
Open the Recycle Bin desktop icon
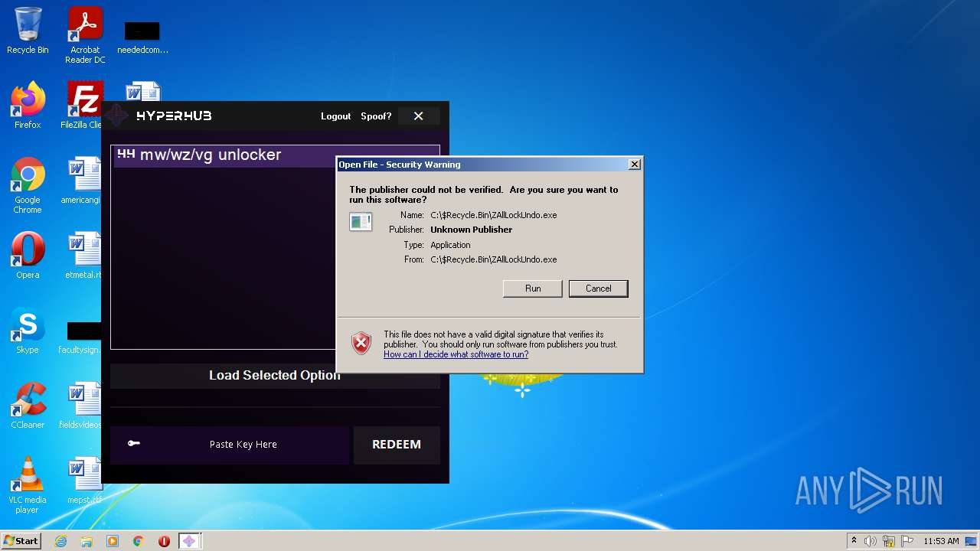point(28,31)
